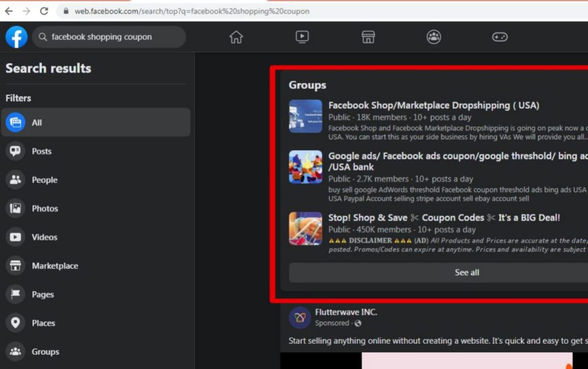Filter results by People
Viewport: 588px width, 369px height.
(x=96, y=180)
